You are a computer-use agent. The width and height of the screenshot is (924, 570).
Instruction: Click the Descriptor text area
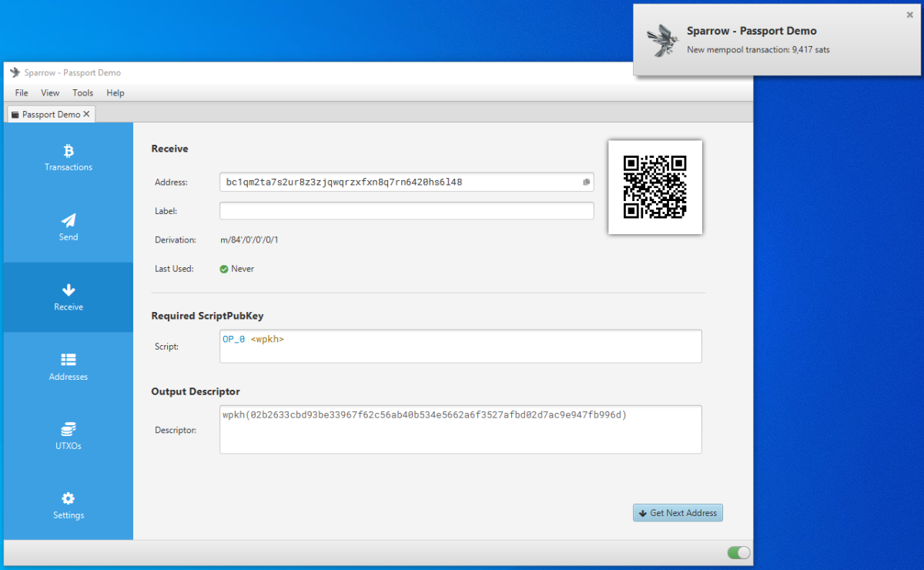pyautogui.click(x=460, y=430)
